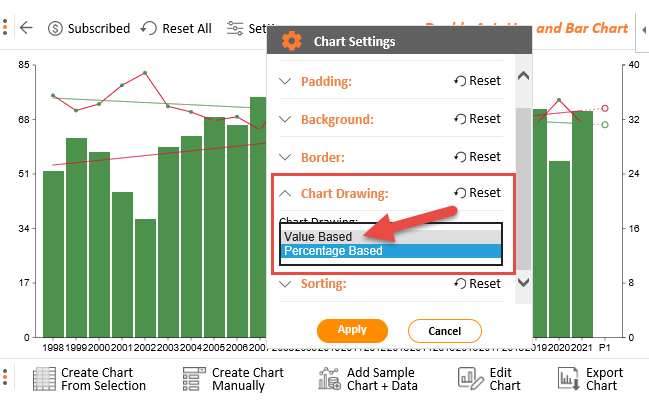Click the orange Apply button
Screen dimensions: 649x411
[x=352, y=330]
